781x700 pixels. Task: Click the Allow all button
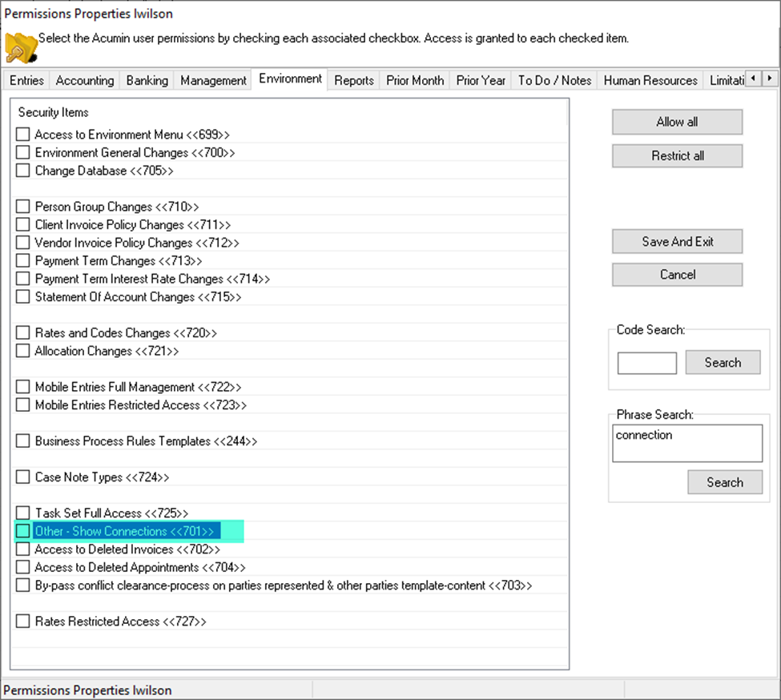click(x=677, y=122)
